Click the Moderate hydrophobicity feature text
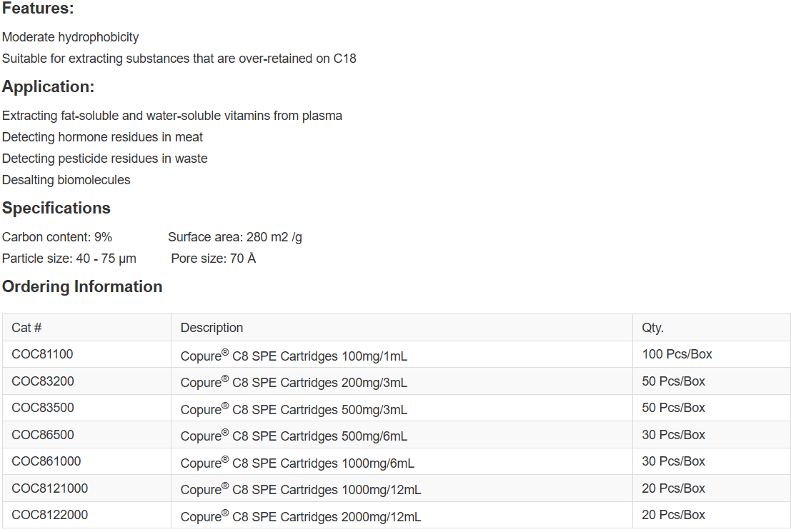The height and width of the screenshot is (532, 791). point(71,37)
